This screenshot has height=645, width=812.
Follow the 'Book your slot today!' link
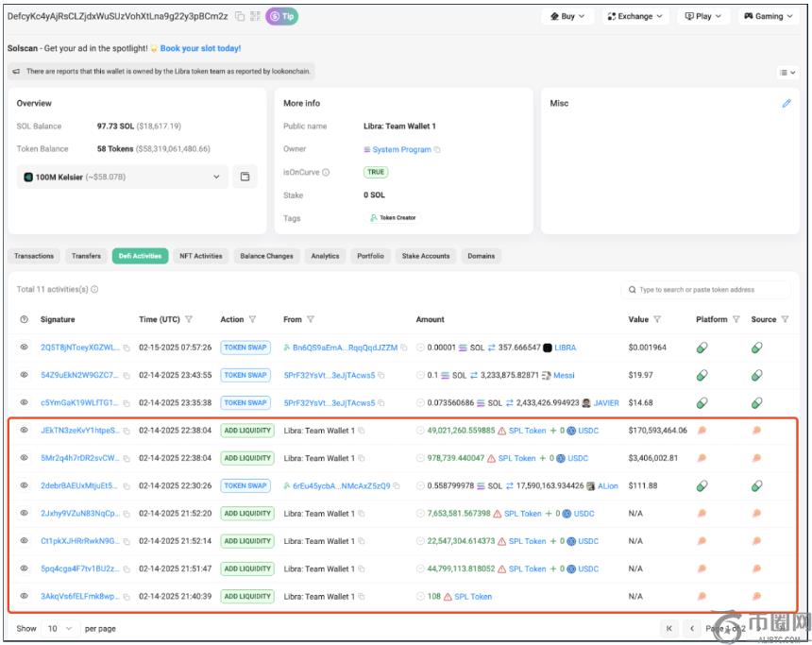200,48
